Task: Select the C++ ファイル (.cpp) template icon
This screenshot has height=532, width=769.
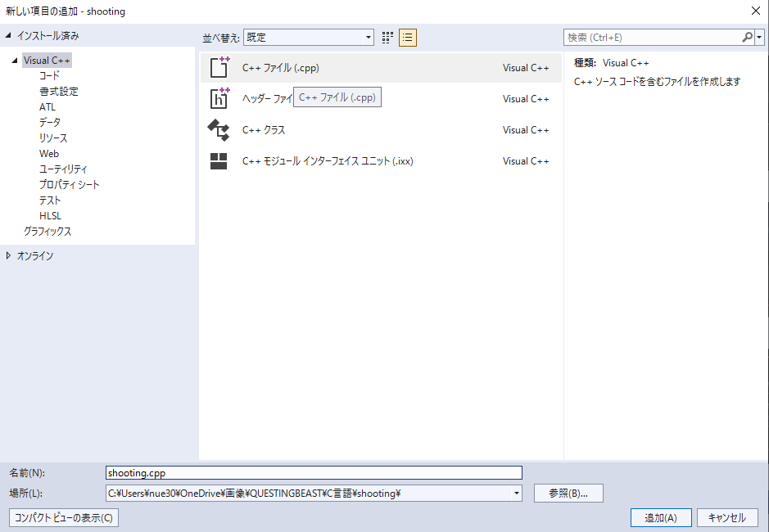Action: pyautogui.click(x=219, y=67)
